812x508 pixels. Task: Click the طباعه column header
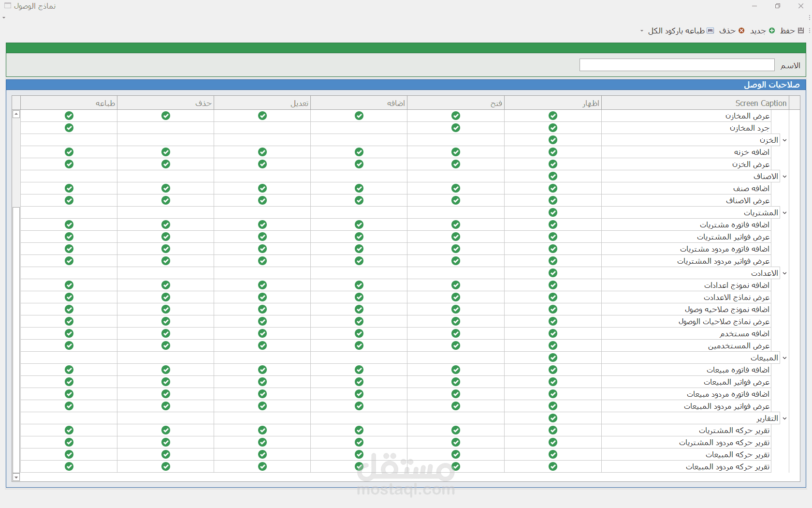(x=69, y=103)
